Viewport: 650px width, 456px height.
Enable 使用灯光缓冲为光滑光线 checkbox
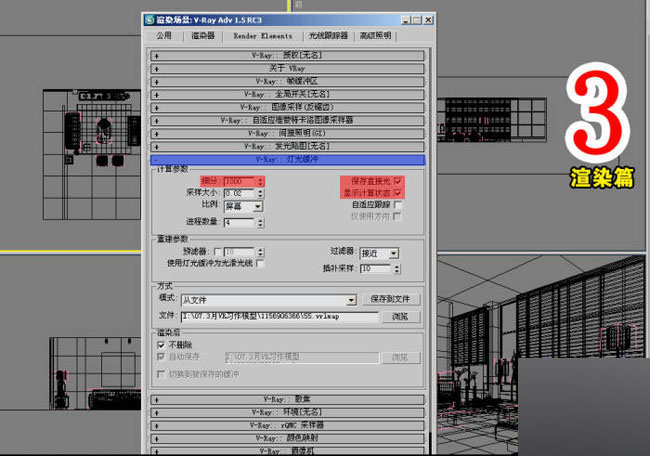coord(260,263)
